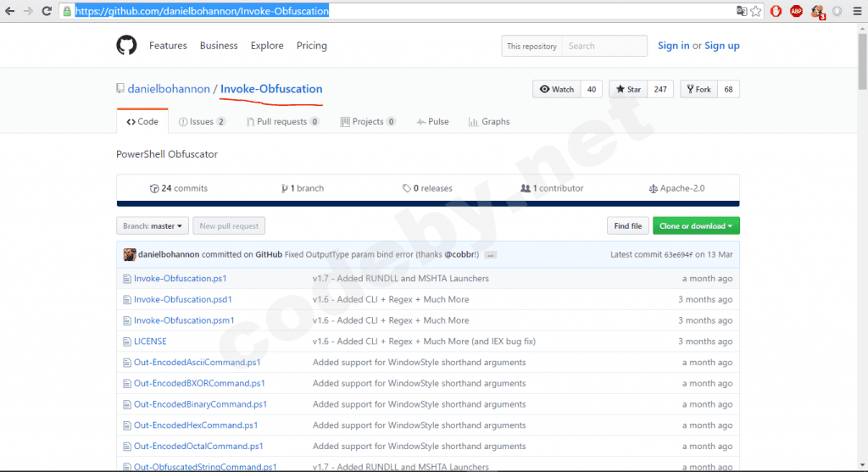
Task: Switch to Pull requests tab
Action: tap(283, 122)
